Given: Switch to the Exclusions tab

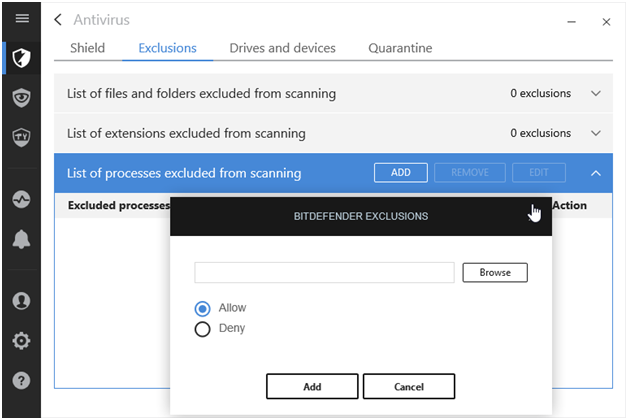Looking at the screenshot, I should click(167, 48).
